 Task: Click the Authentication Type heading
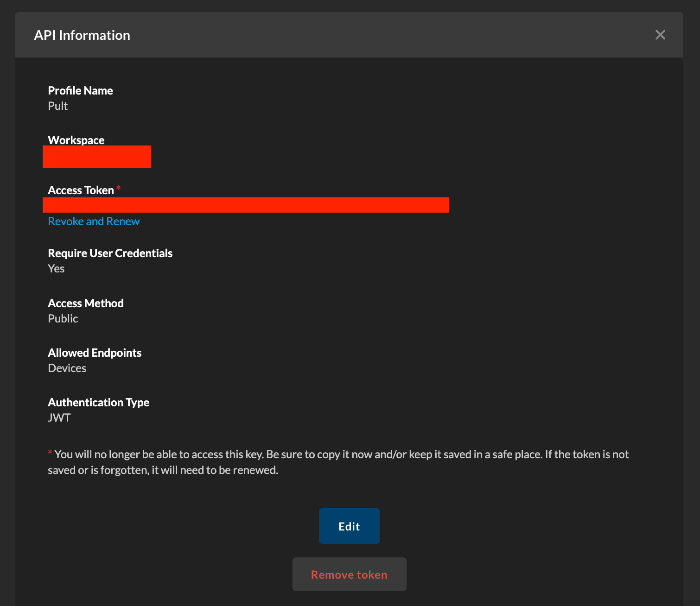point(98,402)
